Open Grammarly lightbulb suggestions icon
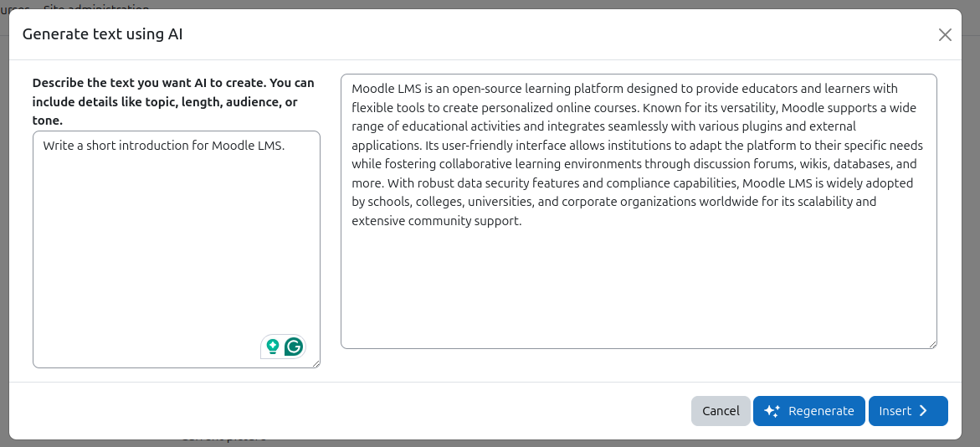The height and width of the screenshot is (447, 980). [272, 347]
